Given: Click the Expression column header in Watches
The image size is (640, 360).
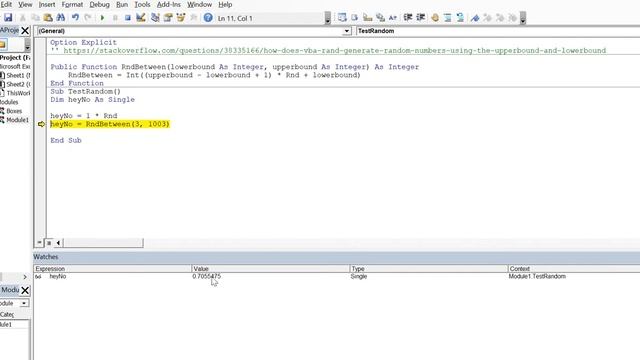Looking at the screenshot, I should point(113,269).
